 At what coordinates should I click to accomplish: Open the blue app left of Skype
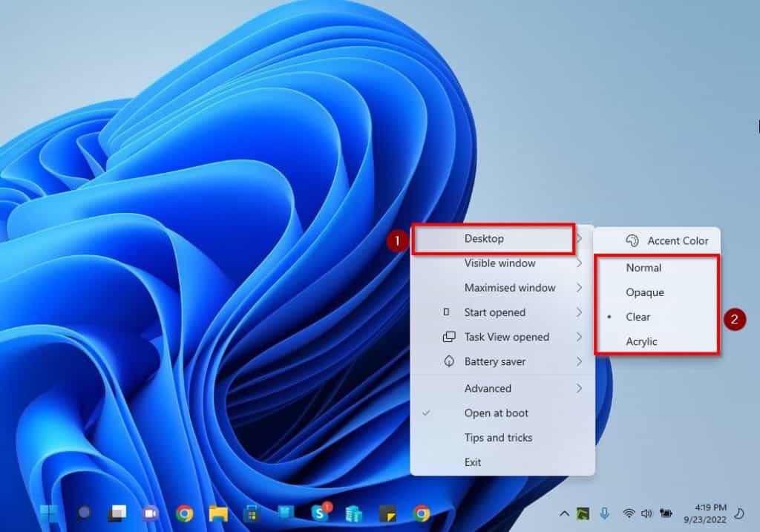pyautogui.click(x=286, y=513)
